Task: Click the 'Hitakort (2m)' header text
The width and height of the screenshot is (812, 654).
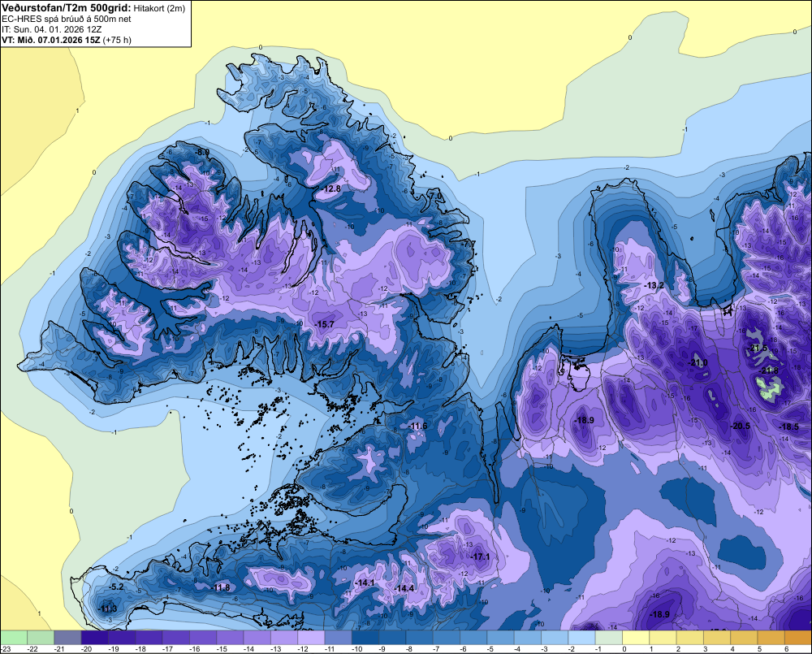Action: tap(159, 8)
